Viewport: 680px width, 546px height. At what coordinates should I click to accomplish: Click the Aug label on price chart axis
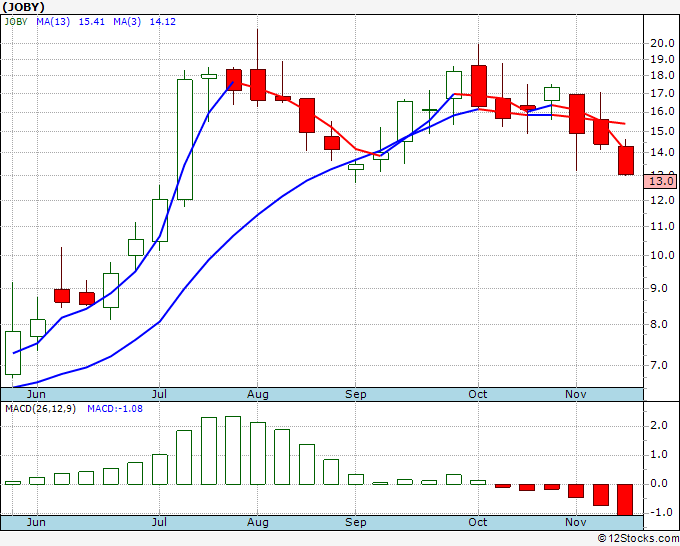coord(258,394)
